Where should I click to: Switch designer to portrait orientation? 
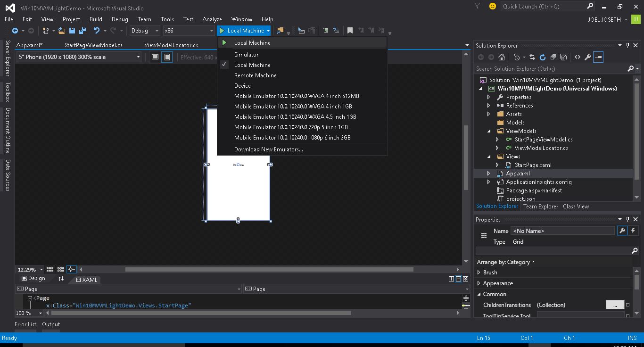166,57
